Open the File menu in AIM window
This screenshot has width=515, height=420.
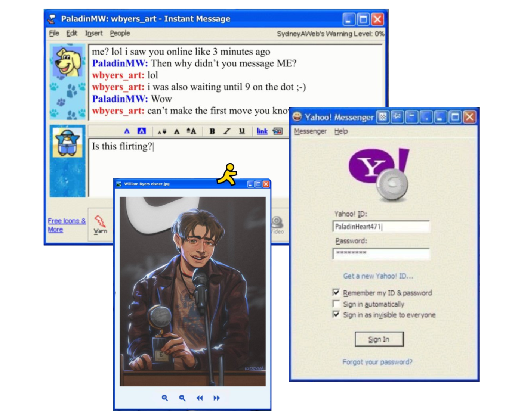(x=54, y=33)
